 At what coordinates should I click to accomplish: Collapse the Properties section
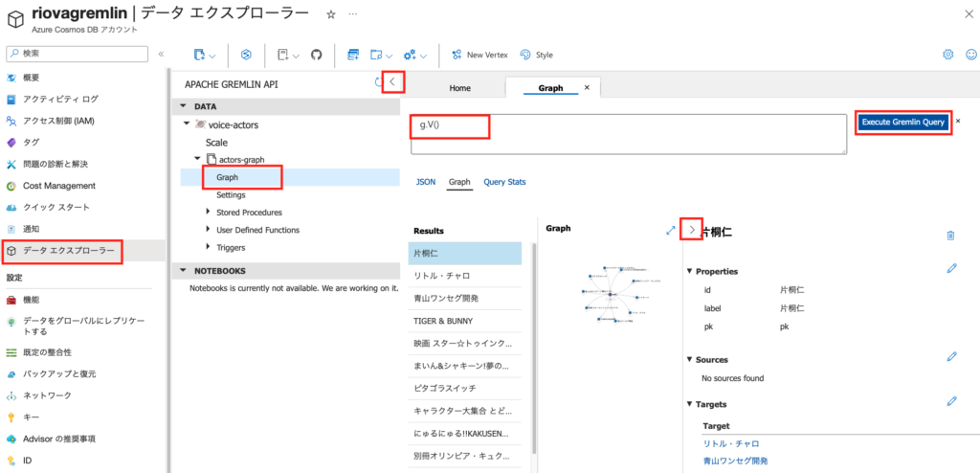(x=690, y=272)
